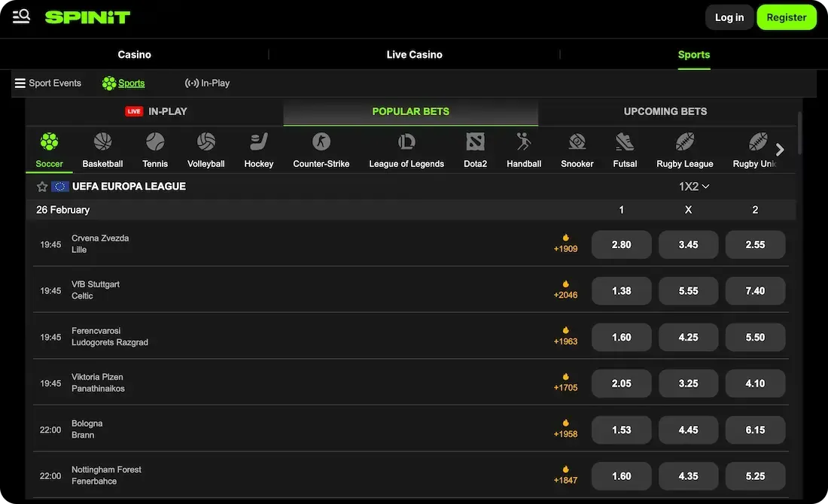
Task: Open VfB Stuttgart vs Celtic match
Action: point(96,290)
